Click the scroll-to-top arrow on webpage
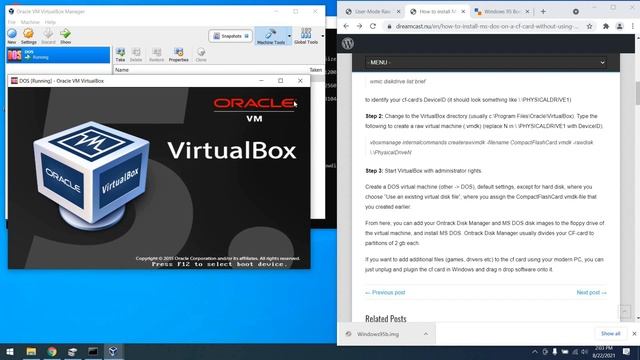 tap(624, 312)
